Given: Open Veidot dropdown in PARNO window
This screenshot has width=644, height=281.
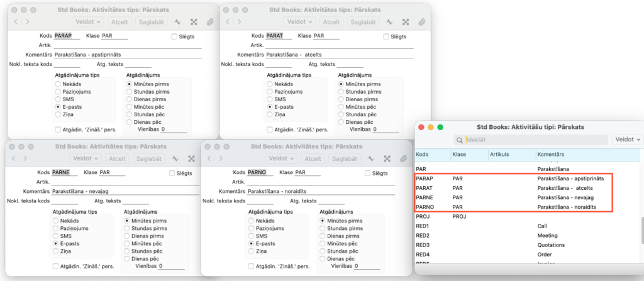Looking at the screenshot, I should (x=283, y=158).
